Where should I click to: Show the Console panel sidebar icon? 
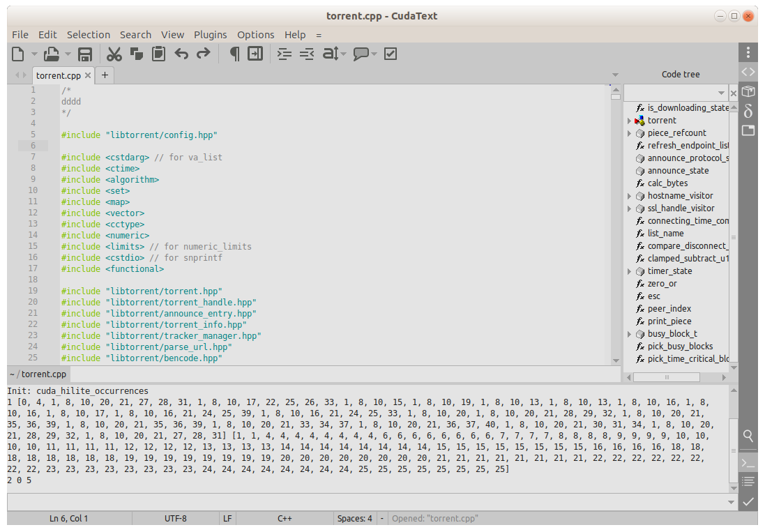tap(748, 463)
